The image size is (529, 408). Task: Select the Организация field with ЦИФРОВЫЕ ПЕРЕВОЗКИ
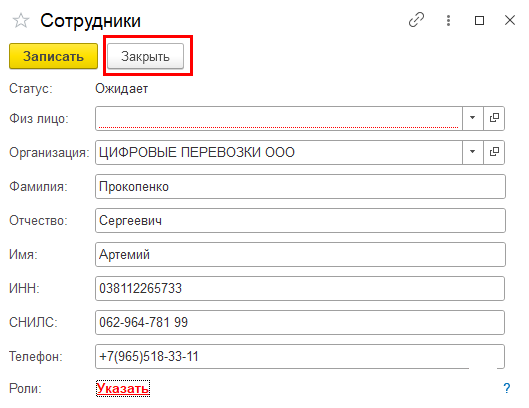pyautogui.click(x=279, y=152)
